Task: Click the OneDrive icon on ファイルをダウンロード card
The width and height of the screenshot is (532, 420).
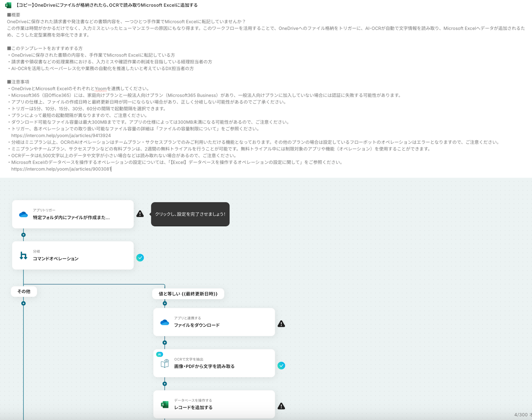Action: pyautogui.click(x=165, y=322)
